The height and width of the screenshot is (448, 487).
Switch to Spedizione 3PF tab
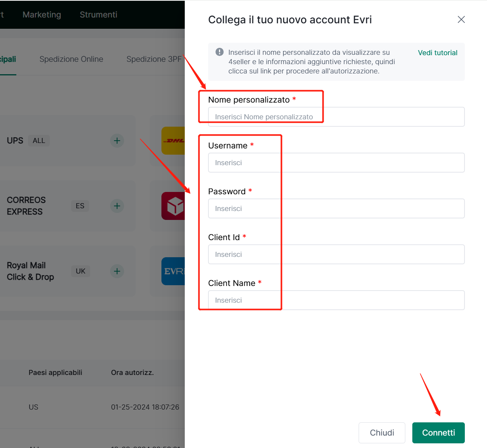pyautogui.click(x=154, y=59)
